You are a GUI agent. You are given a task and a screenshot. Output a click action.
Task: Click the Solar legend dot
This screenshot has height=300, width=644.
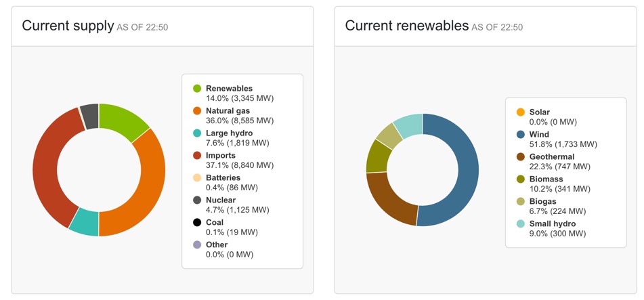coord(520,112)
